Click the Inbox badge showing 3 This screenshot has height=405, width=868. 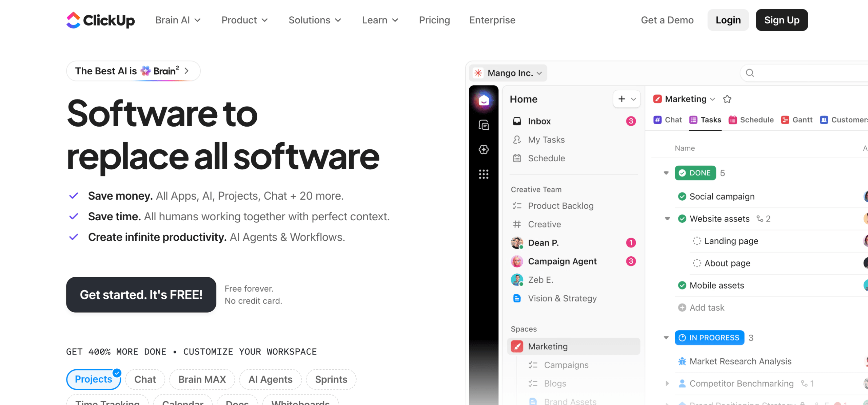pyautogui.click(x=631, y=121)
